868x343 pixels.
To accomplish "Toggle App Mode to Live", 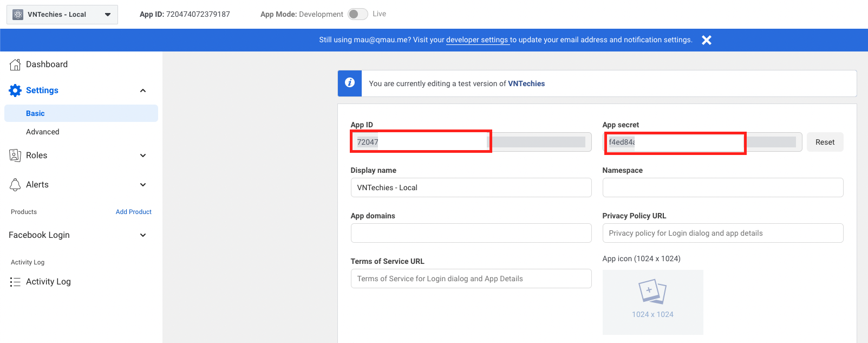I will tap(357, 14).
